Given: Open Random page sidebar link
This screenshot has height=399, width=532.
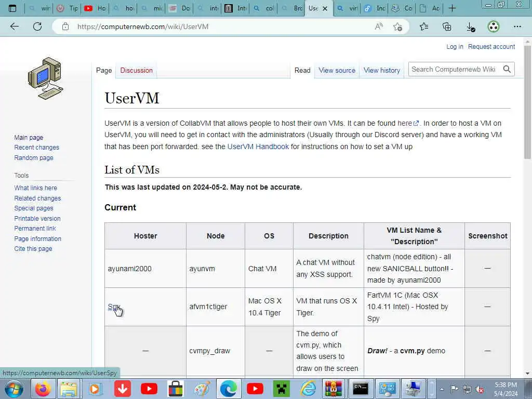Looking at the screenshot, I should pyautogui.click(x=34, y=157).
